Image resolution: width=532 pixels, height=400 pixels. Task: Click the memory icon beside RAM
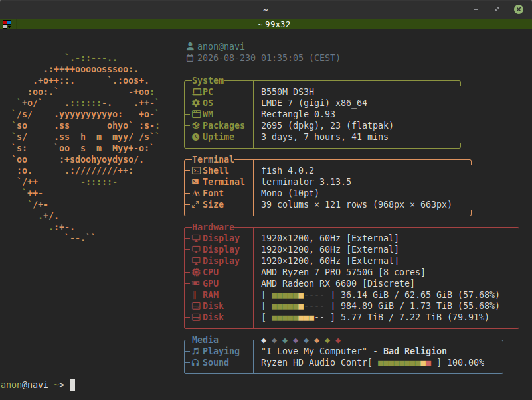point(195,295)
